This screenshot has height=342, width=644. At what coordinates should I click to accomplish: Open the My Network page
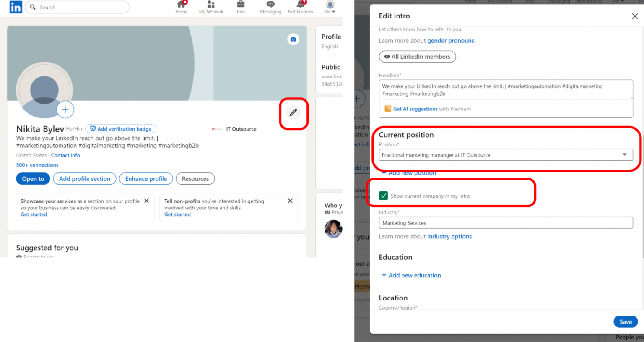(x=211, y=7)
